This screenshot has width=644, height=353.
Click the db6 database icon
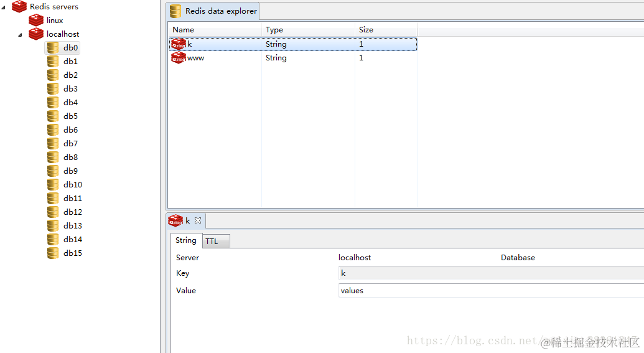[53, 130]
